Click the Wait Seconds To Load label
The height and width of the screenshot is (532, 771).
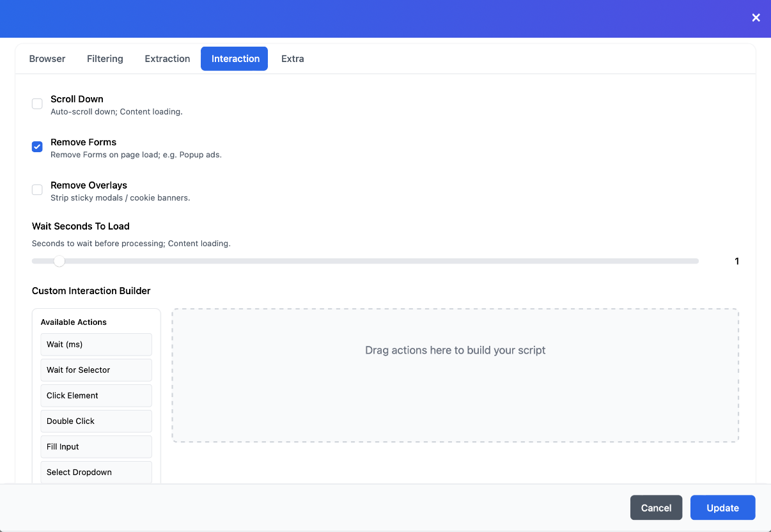[81, 226]
